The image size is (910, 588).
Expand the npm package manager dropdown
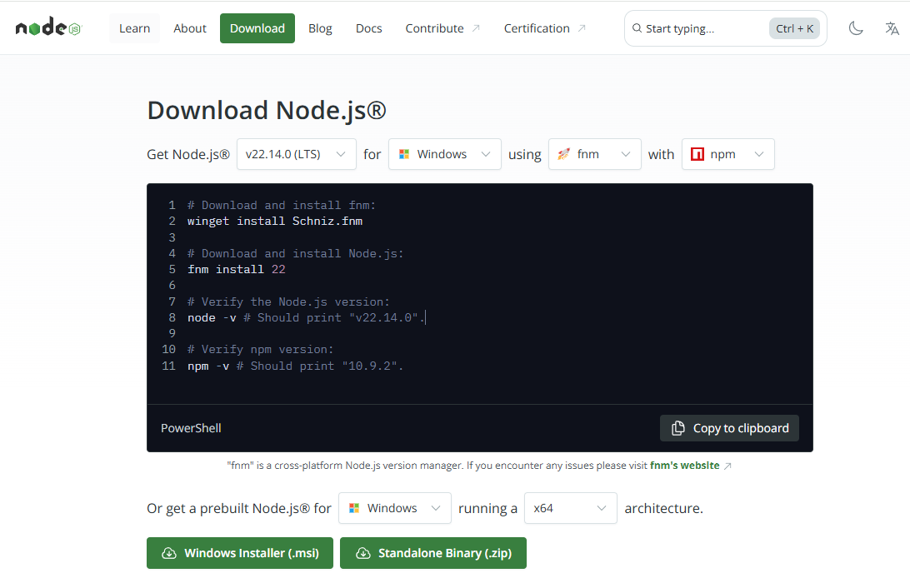(x=727, y=154)
